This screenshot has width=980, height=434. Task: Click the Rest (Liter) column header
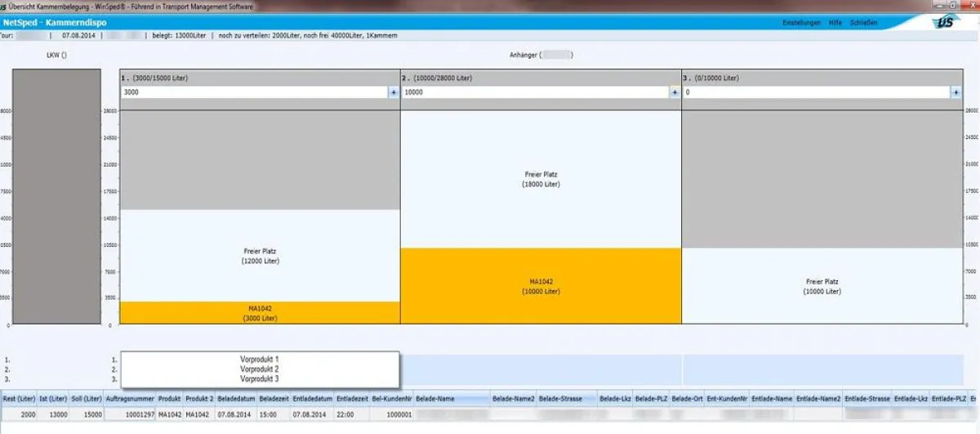tap(20, 398)
